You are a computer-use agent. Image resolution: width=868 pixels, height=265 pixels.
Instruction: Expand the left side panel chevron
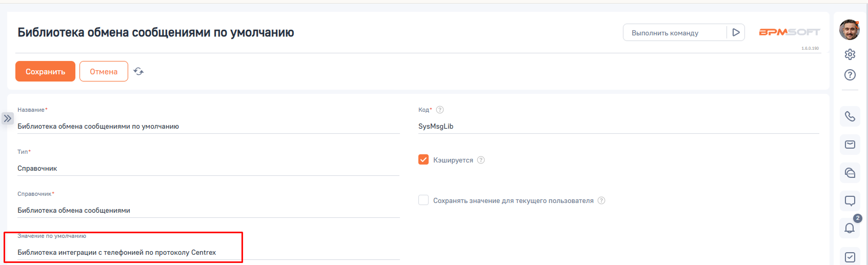coord(7,118)
